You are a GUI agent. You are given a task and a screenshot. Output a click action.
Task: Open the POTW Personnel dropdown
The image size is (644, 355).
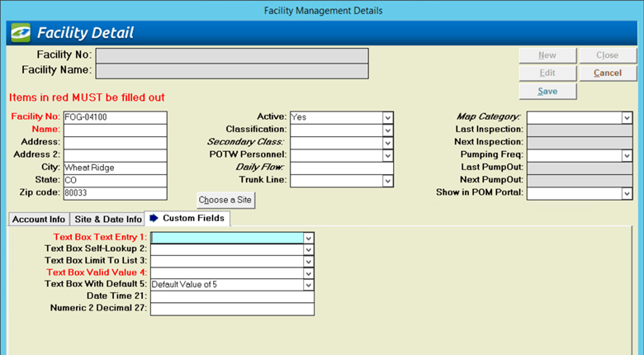pyautogui.click(x=387, y=156)
